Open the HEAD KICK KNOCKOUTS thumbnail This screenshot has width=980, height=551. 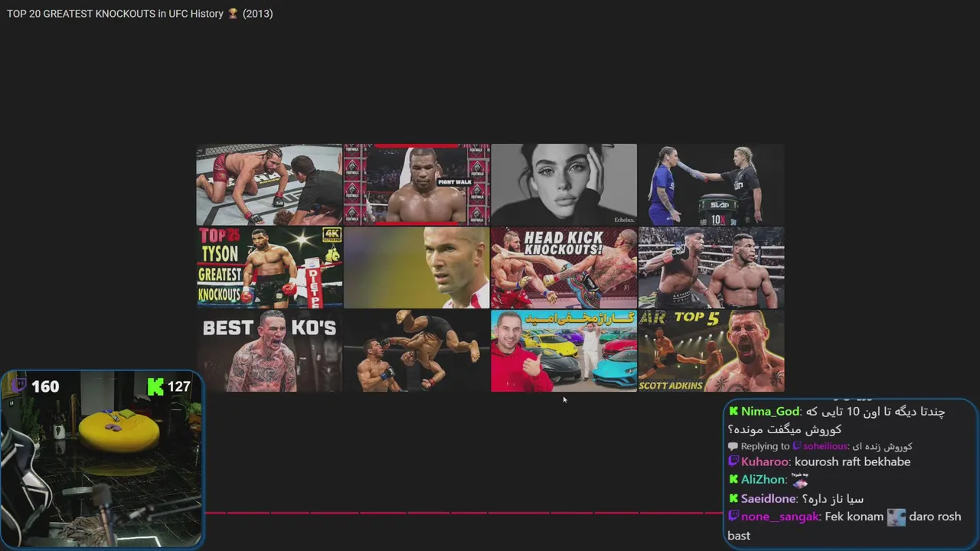click(x=563, y=267)
